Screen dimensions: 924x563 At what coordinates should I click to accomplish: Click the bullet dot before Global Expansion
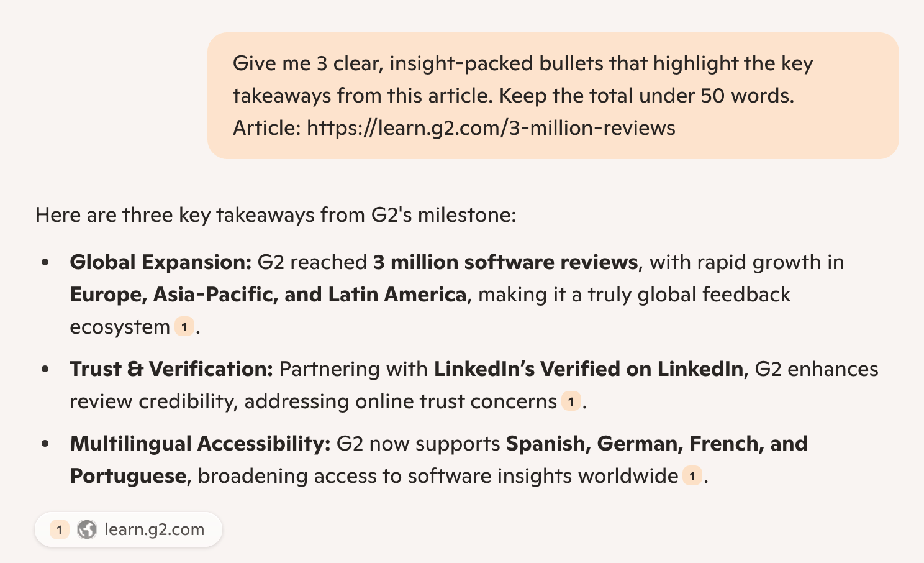[x=45, y=262]
